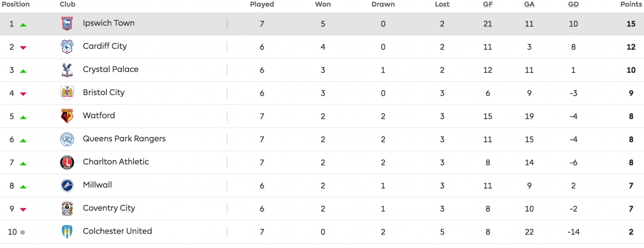The width and height of the screenshot is (644, 248).
Task: Click the red down arrow beside position 2
Action: pos(23,48)
